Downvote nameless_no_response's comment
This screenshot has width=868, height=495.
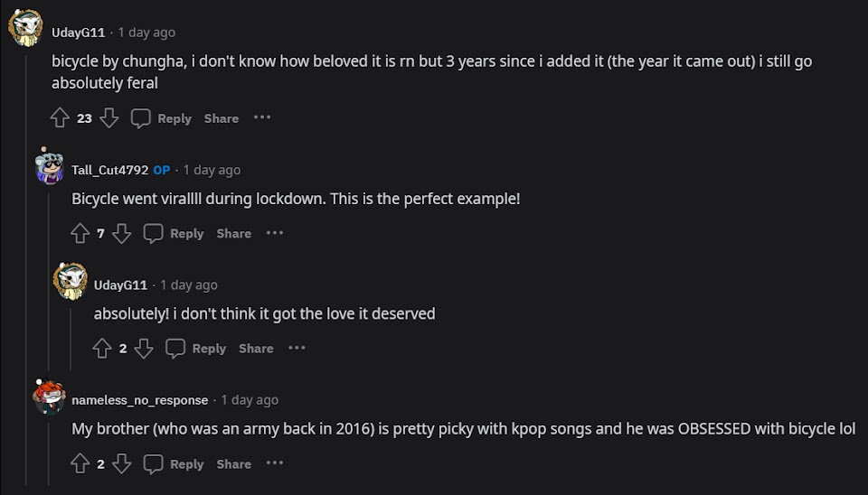coord(122,464)
